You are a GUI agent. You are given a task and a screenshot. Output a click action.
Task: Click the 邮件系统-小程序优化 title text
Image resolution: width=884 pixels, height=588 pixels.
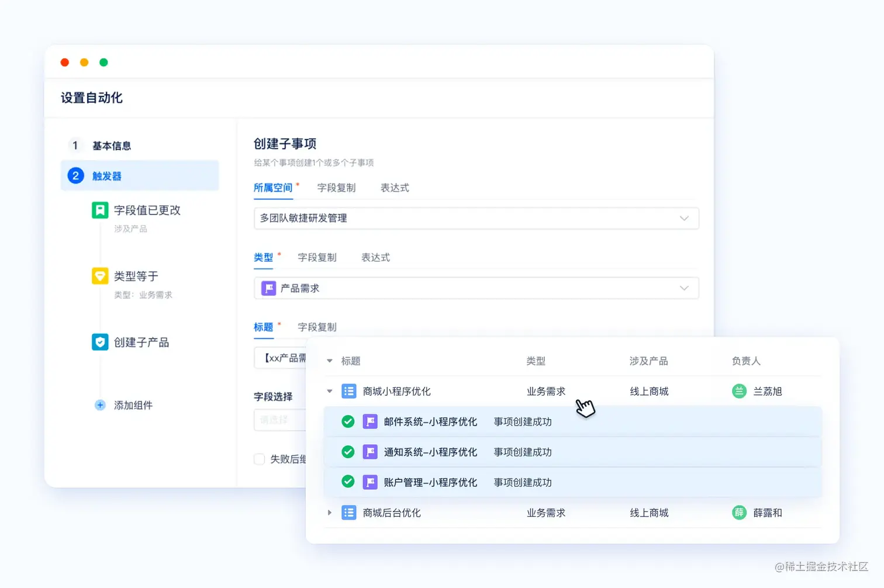coord(430,421)
